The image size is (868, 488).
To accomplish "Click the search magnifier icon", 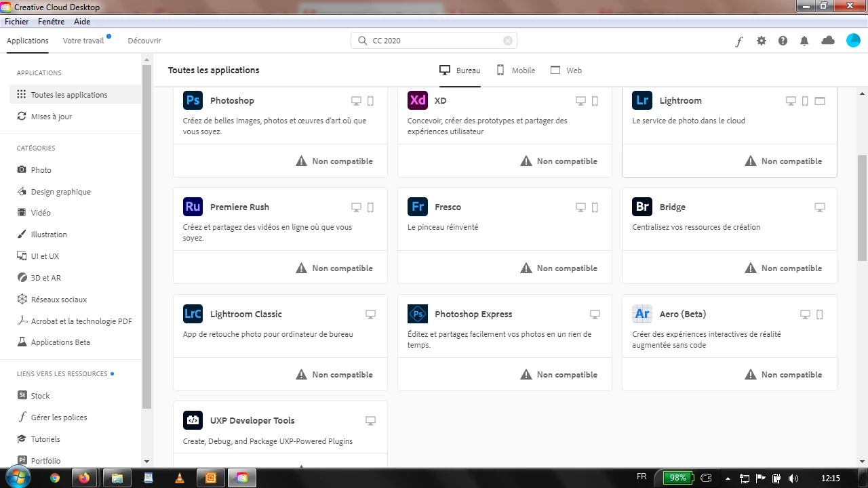I will 363,41.
